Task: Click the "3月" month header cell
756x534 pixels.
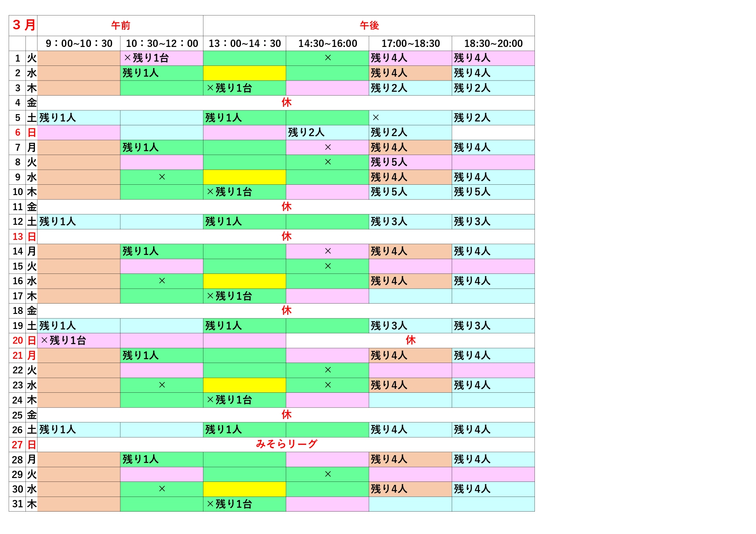Action: [23, 25]
